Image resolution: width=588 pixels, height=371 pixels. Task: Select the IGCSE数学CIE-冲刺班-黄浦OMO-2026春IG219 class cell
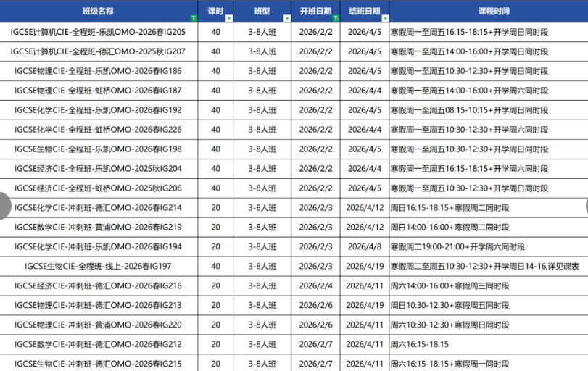click(x=98, y=228)
